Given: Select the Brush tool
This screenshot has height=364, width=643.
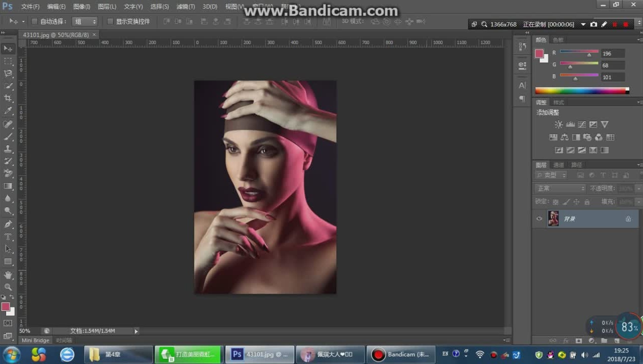Looking at the screenshot, I should click(8, 136).
